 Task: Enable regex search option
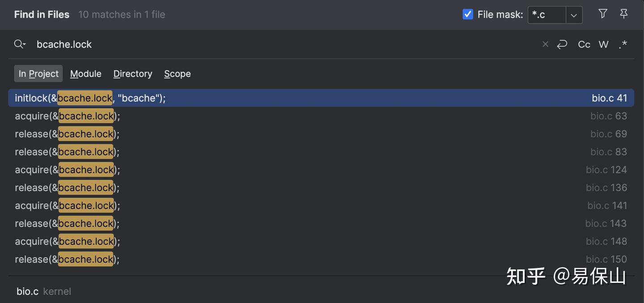coord(623,44)
